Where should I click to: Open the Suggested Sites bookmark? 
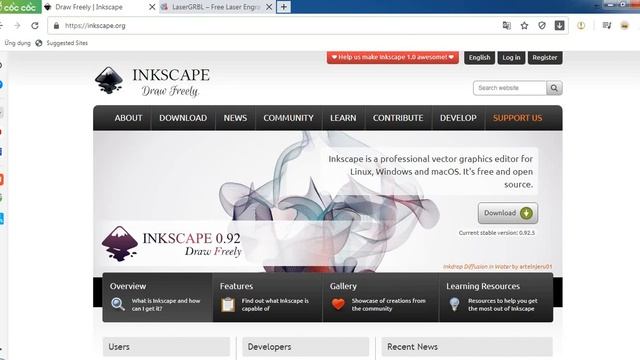coord(67,43)
